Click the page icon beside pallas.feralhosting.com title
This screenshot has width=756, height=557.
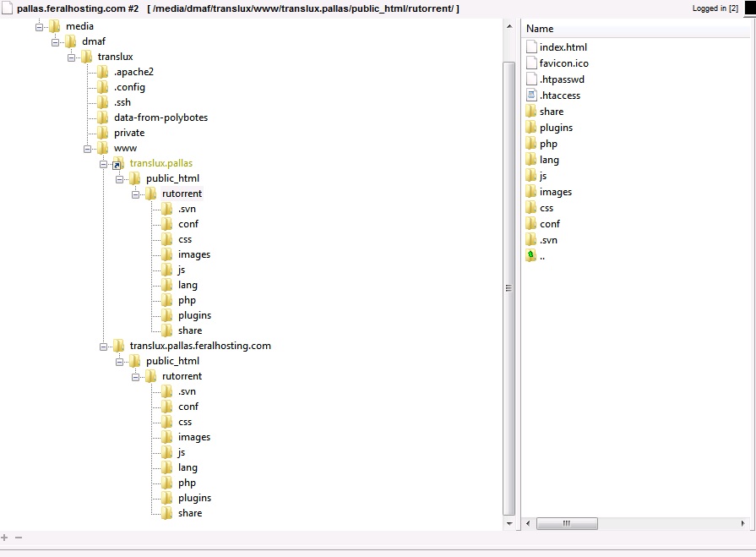(x=7, y=8)
